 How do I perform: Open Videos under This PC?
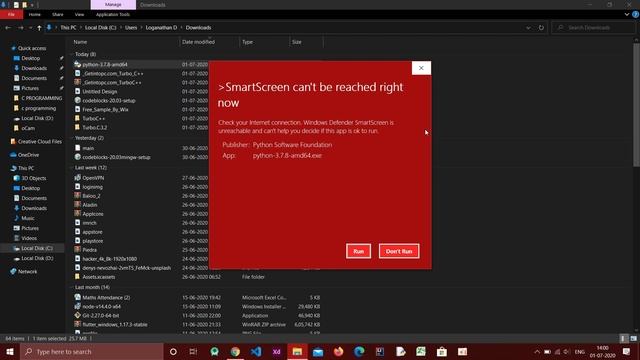[29, 238]
